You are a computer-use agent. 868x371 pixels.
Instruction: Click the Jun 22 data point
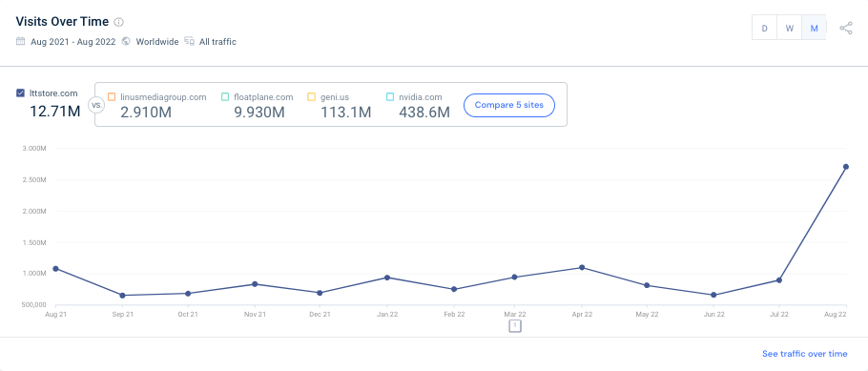(x=713, y=295)
